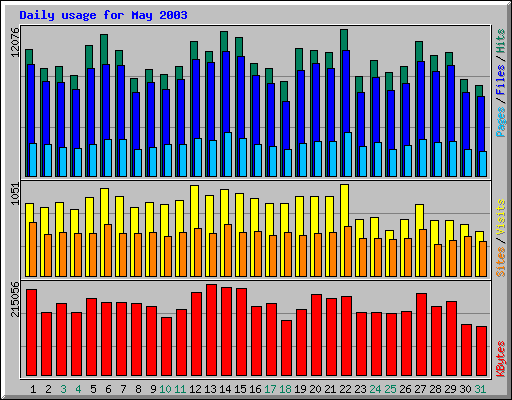The height and width of the screenshot is (400, 512).
Task: Click the 'Visits' legend label
Action: point(501,217)
